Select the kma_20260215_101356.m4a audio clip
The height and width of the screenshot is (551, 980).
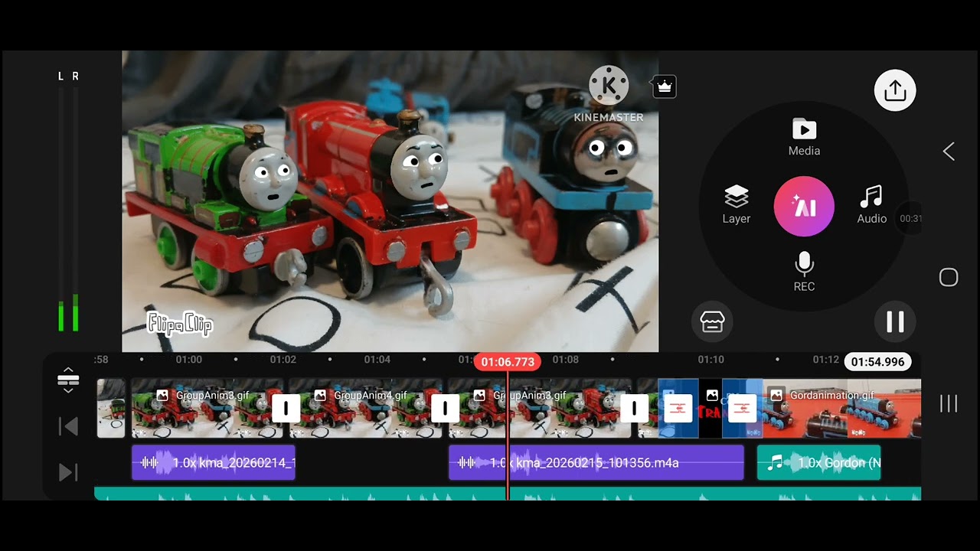tap(596, 462)
